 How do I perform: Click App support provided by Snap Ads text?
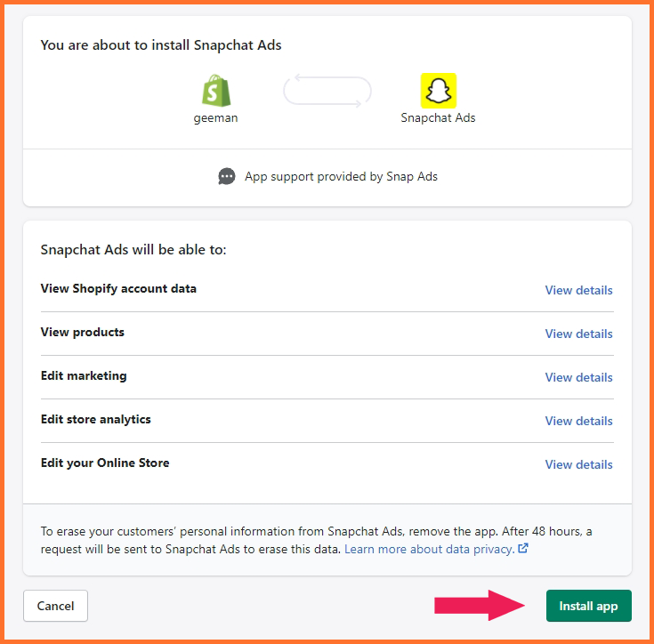pyautogui.click(x=341, y=177)
